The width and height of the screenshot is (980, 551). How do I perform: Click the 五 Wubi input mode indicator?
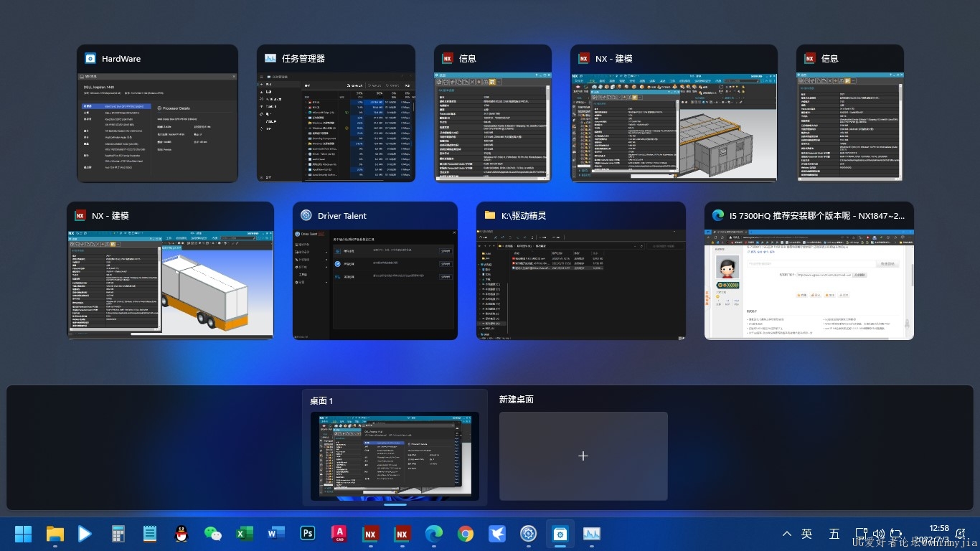pos(834,534)
